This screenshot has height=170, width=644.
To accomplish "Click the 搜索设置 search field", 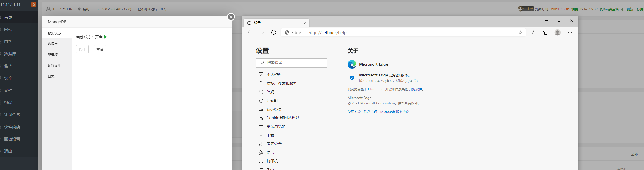I will point(291,63).
